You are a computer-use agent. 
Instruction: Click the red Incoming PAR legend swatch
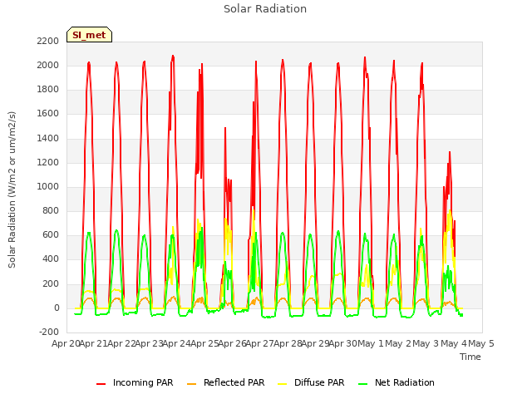[101, 384]
